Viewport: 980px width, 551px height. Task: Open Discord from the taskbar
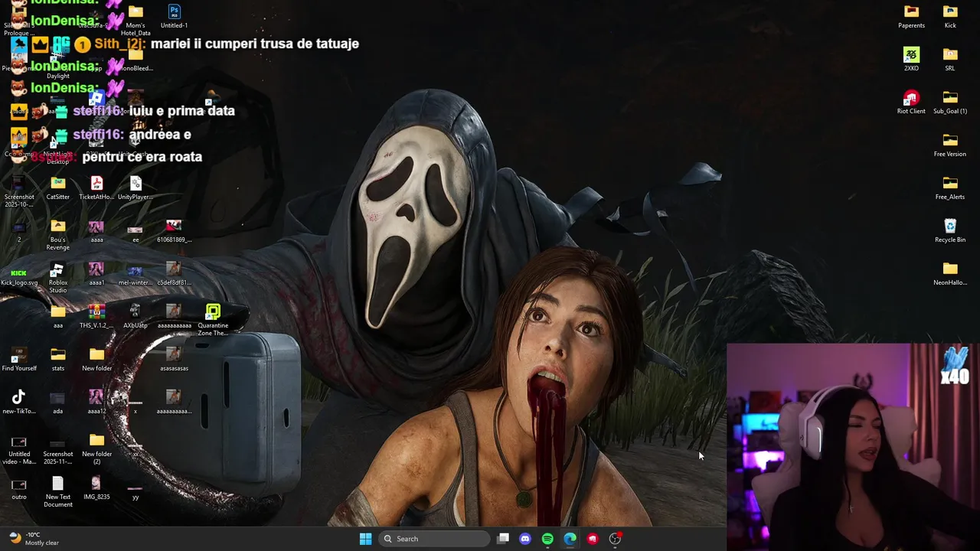click(x=525, y=539)
